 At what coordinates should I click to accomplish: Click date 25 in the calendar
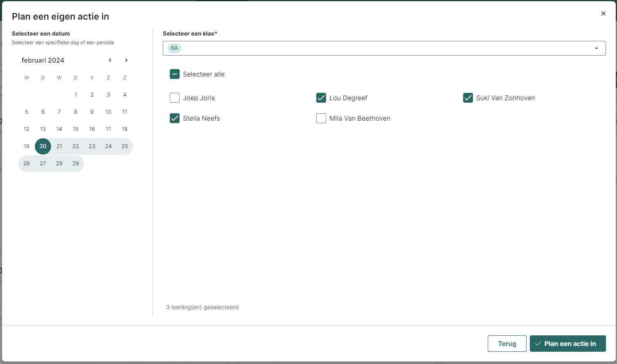125,146
